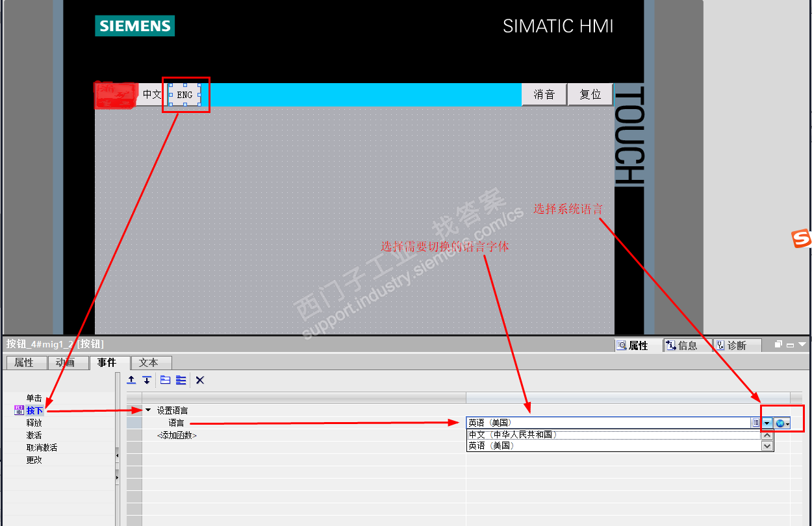Click the 语言 parameter row
This screenshot has height=526, width=812.
point(177,423)
